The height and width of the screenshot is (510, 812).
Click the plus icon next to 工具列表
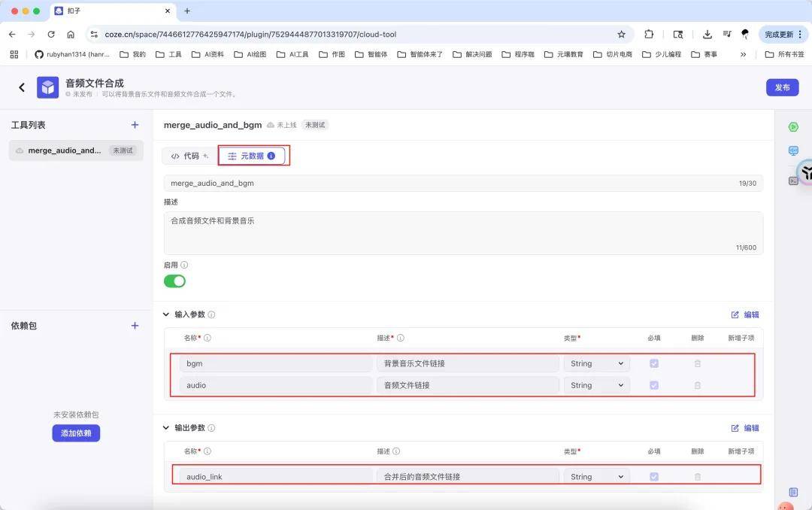(135, 125)
